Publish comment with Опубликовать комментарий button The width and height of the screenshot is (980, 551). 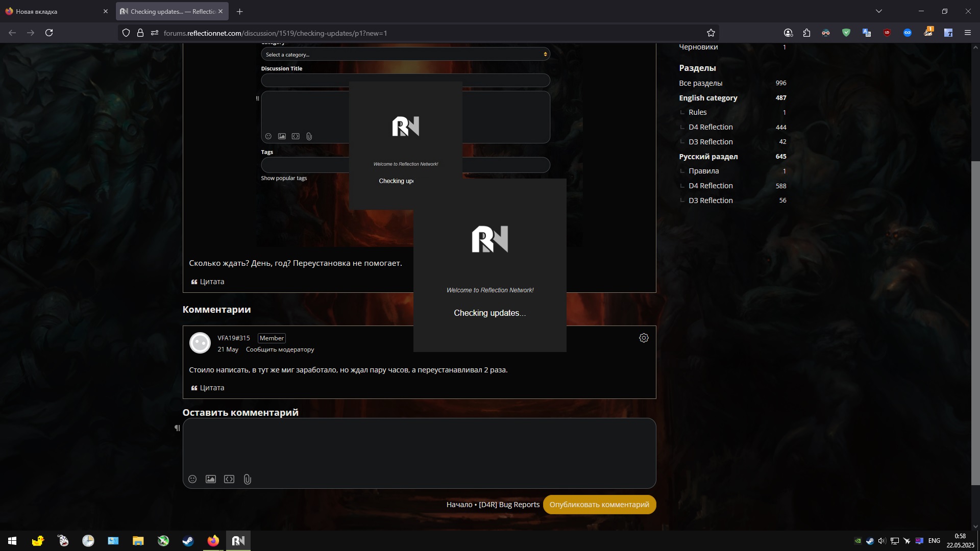pyautogui.click(x=599, y=505)
